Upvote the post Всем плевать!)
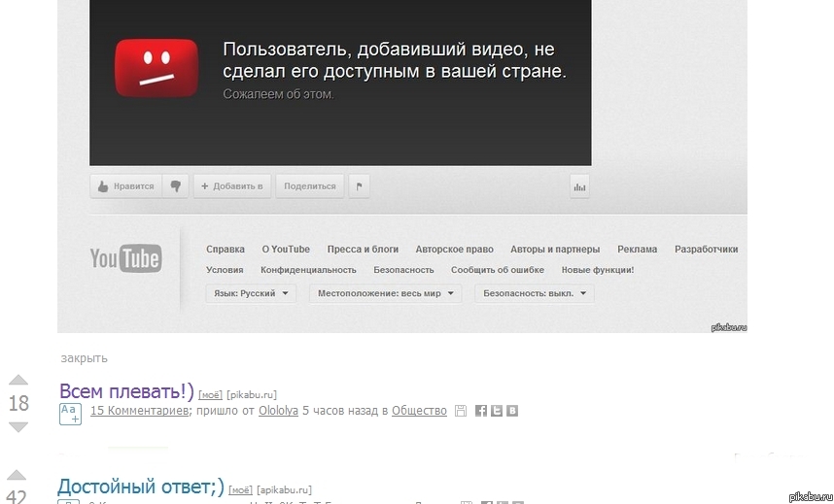 [x=18, y=380]
